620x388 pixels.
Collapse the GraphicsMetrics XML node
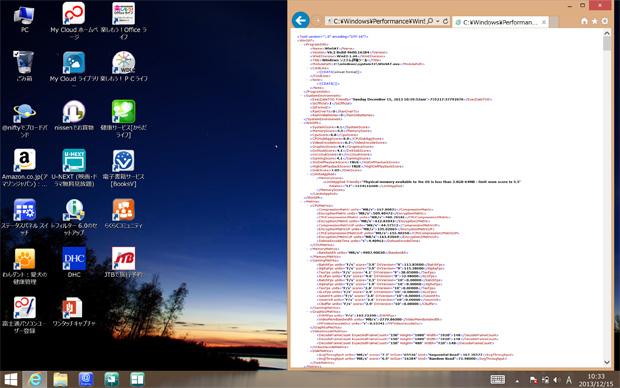tap(308, 312)
